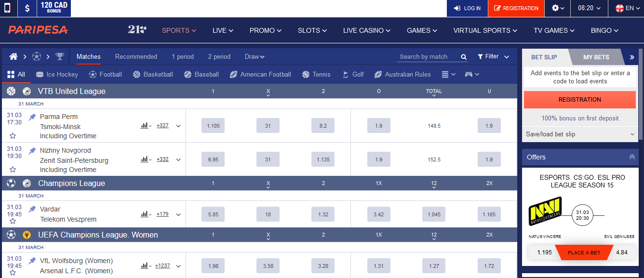
Task: Select the All sports filter
Action: click(x=16, y=74)
